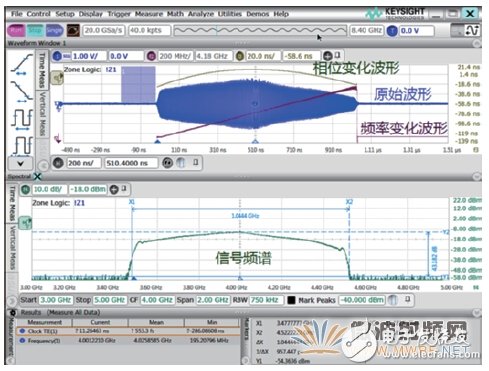The image size is (489, 371).
Task: Open the Control menu
Action: [38, 14]
